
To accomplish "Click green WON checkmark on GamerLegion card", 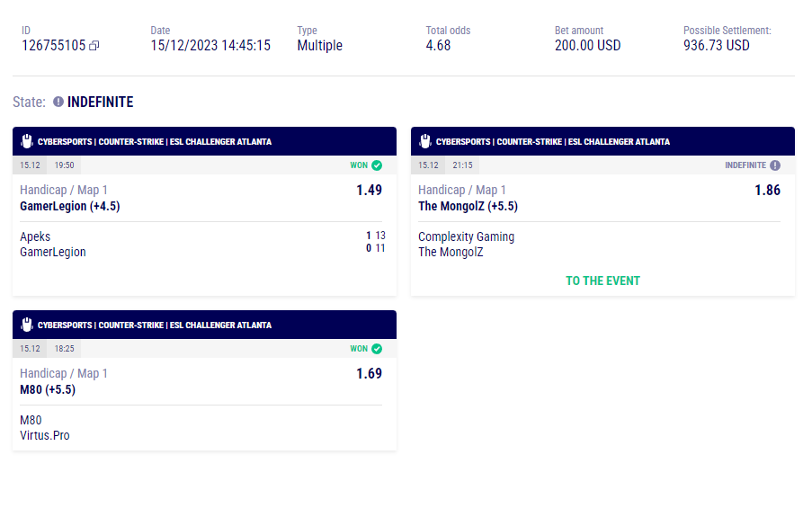I will coord(377,165).
